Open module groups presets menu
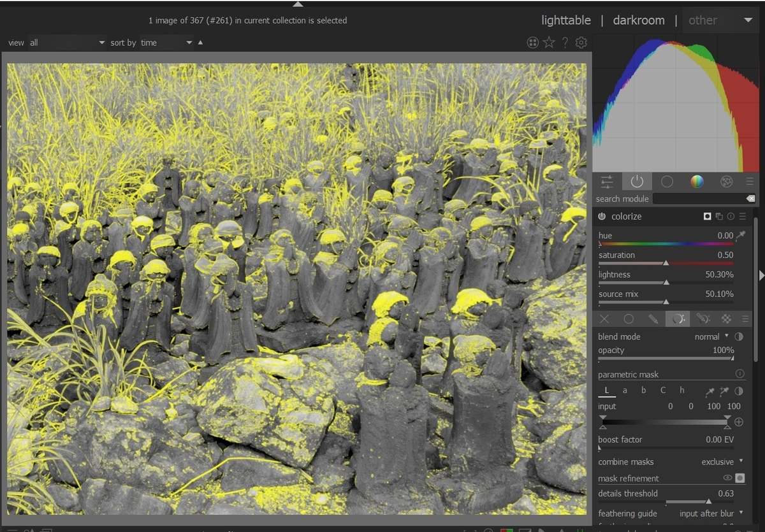Image resolution: width=765 pixels, height=532 pixels. (750, 182)
